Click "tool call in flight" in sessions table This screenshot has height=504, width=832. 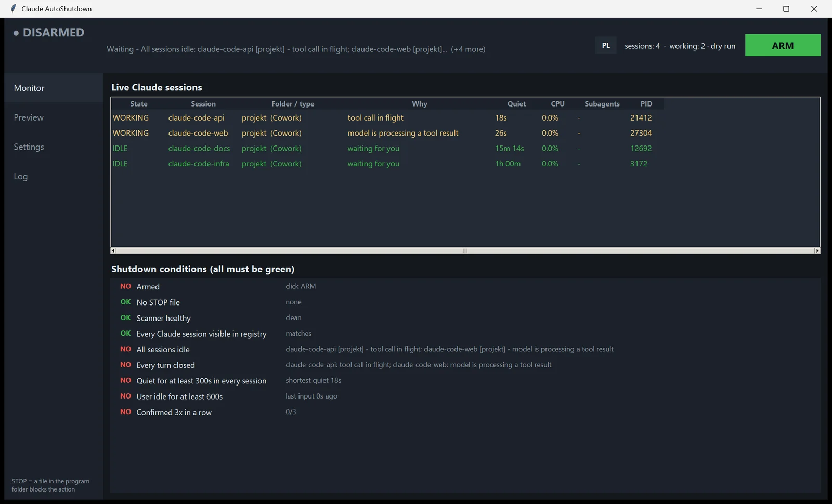[x=375, y=118]
